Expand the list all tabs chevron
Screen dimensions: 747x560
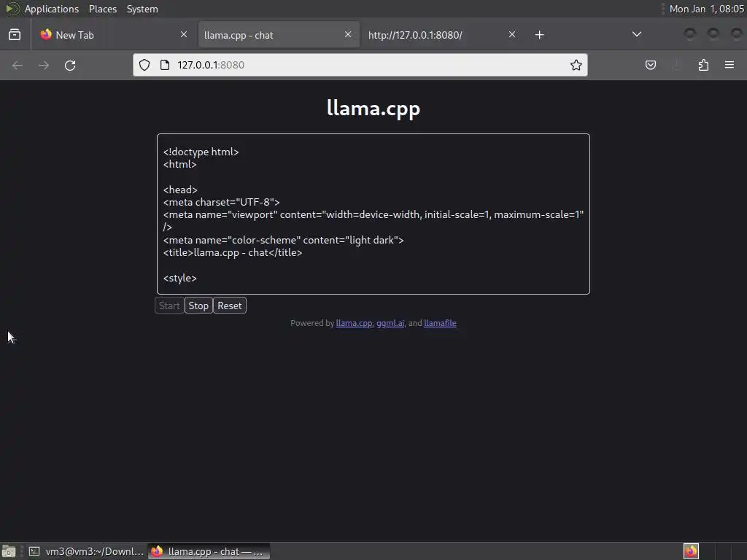click(x=636, y=34)
